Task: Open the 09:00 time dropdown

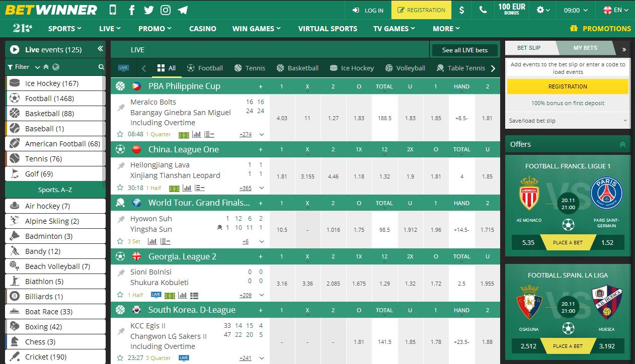Action: [576, 10]
